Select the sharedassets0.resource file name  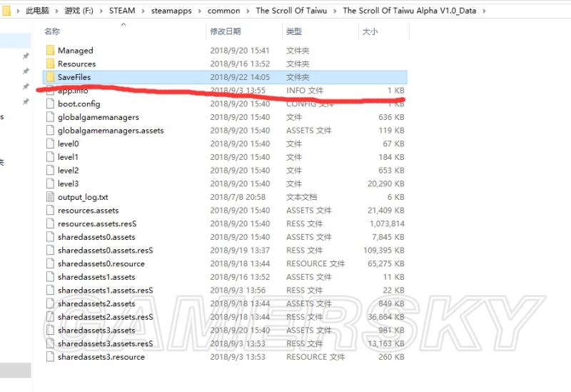click(101, 263)
